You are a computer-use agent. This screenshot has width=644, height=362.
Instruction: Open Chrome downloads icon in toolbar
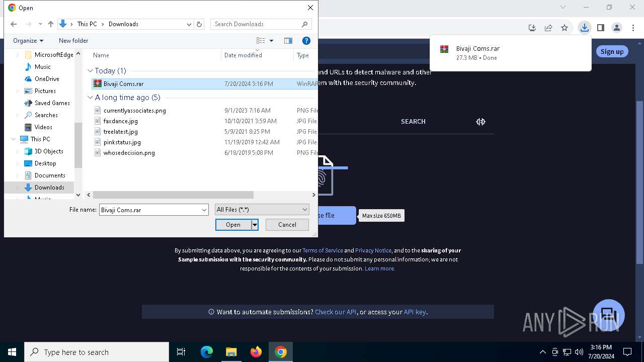[584, 28]
